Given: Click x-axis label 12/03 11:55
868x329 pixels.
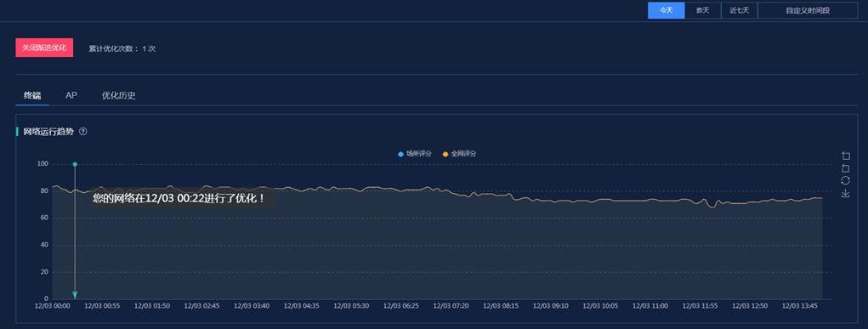Looking at the screenshot, I should (701, 305).
